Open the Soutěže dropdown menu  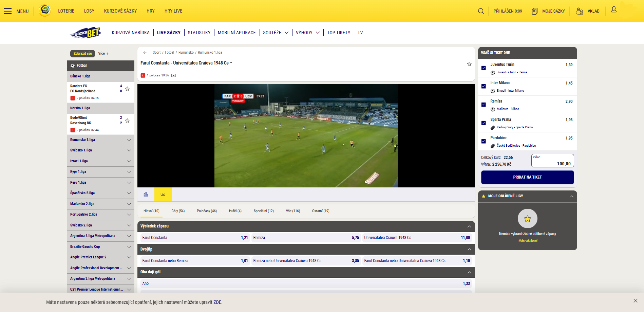coord(276,33)
